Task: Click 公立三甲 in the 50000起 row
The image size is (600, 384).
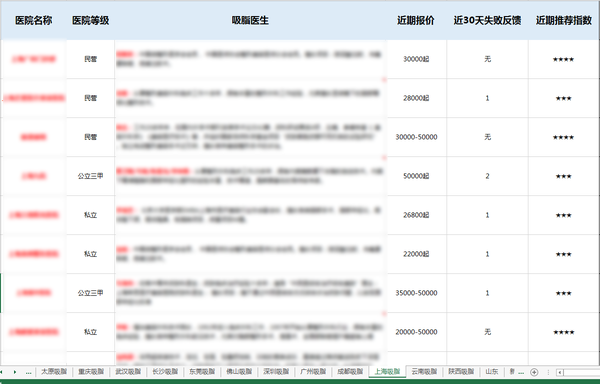Action: [x=91, y=176]
